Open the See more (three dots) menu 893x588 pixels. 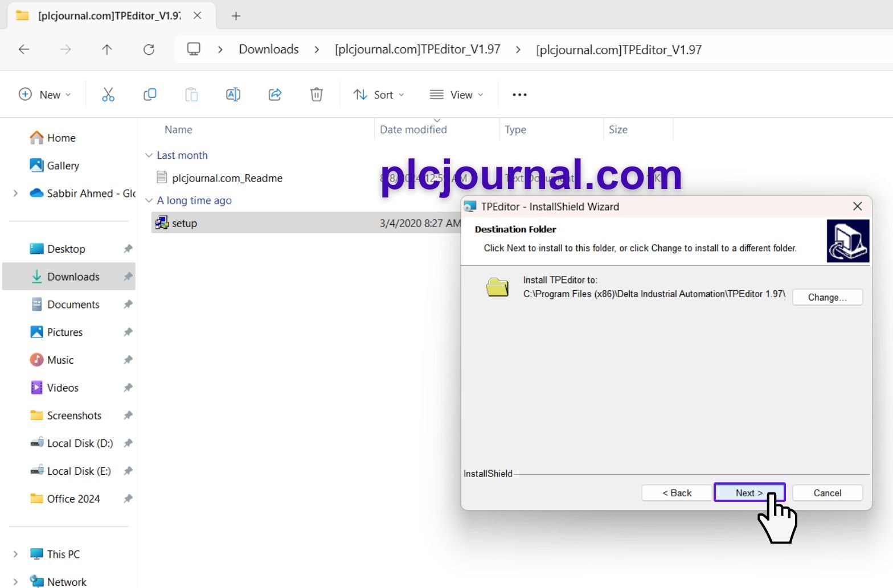[519, 94]
